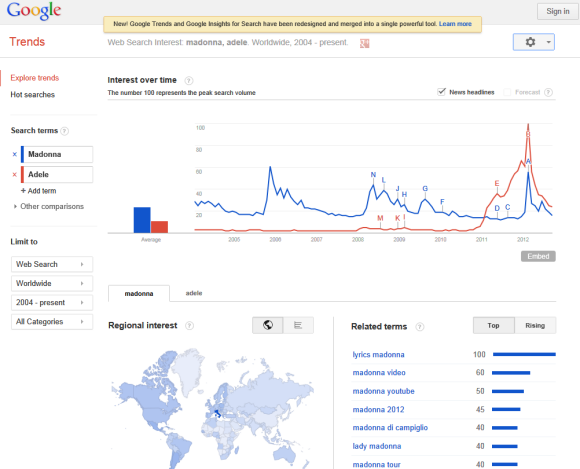Toggle the Forecast checkbox

click(507, 92)
